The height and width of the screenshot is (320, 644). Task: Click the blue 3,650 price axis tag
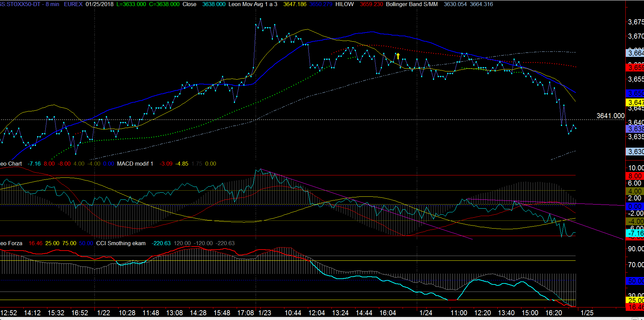(635, 93)
